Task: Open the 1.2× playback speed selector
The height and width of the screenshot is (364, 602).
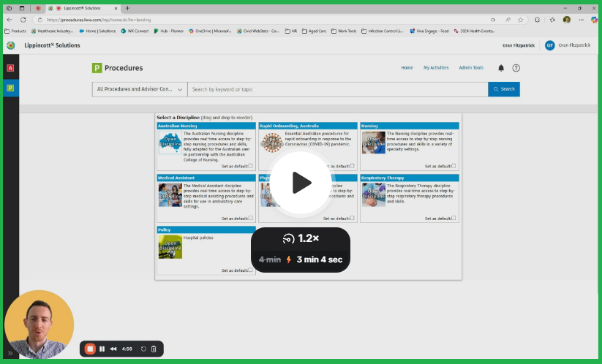Action: pos(301,238)
